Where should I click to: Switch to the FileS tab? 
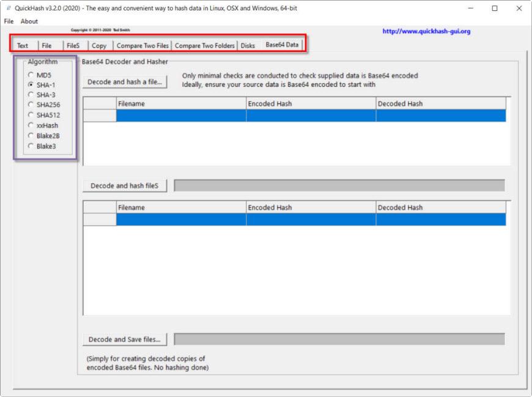click(x=73, y=45)
